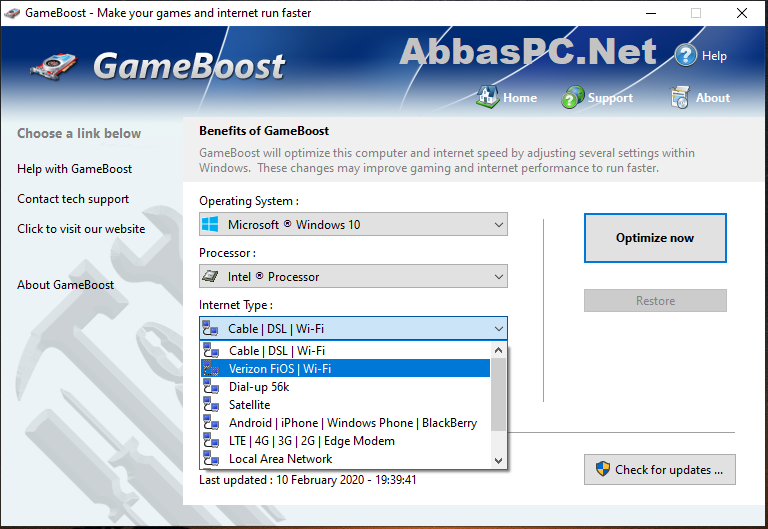Select Cable | DSL | Wi-Fi list option
768x529 pixels.
pyautogui.click(x=346, y=351)
